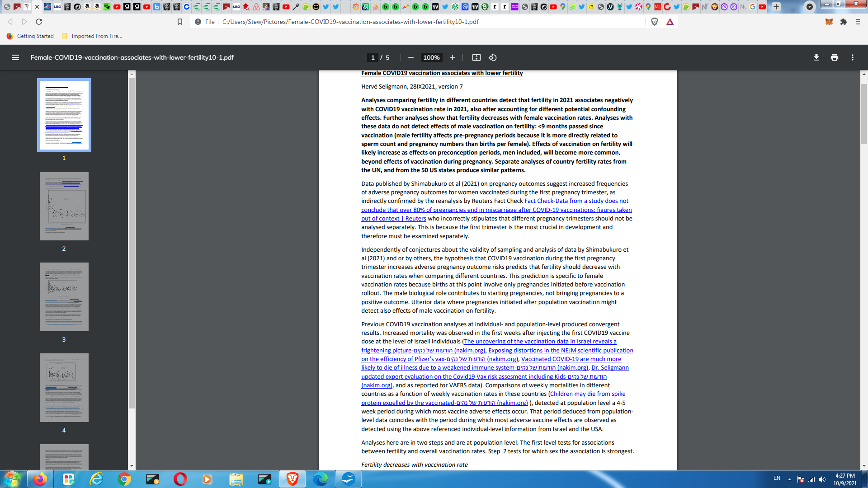Open Windows Media Player from the taskbar
The image size is (868, 488).
(208, 479)
